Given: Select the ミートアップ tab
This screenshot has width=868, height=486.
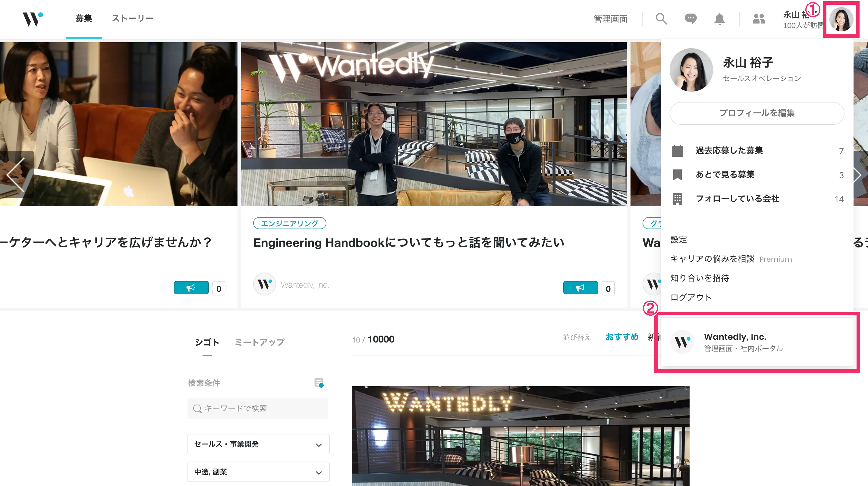Looking at the screenshot, I should point(259,342).
